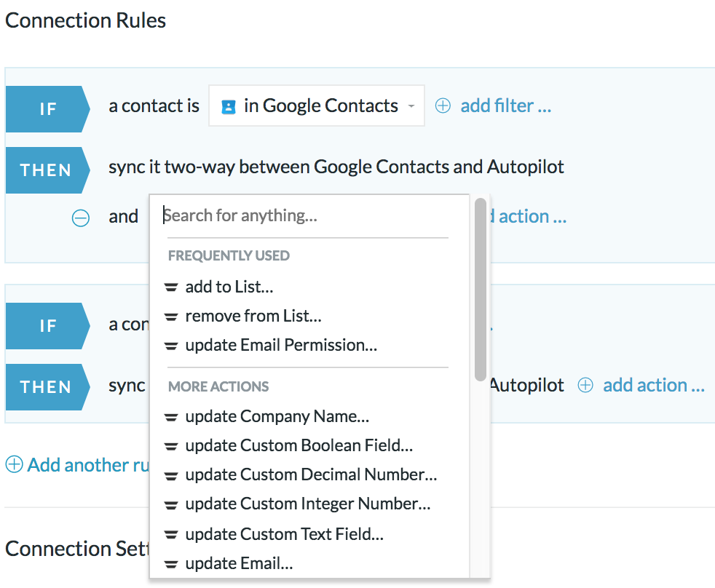Click icon beside 'update Custom Integer Number...'

click(x=171, y=505)
